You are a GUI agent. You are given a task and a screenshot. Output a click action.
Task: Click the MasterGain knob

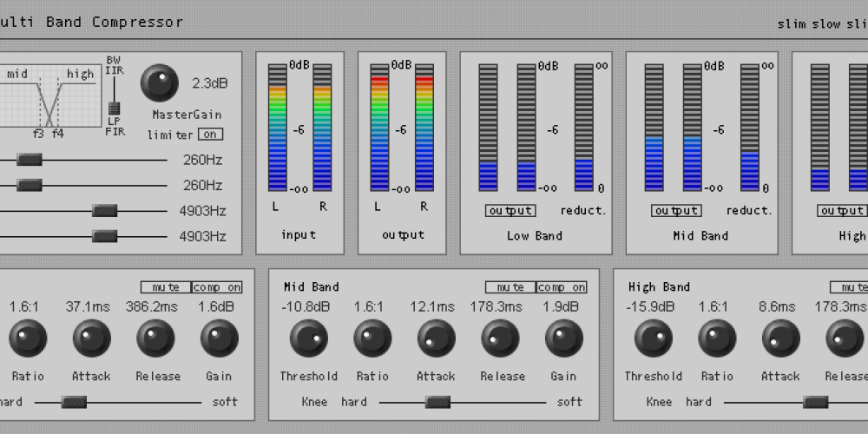click(x=160, y=82)
